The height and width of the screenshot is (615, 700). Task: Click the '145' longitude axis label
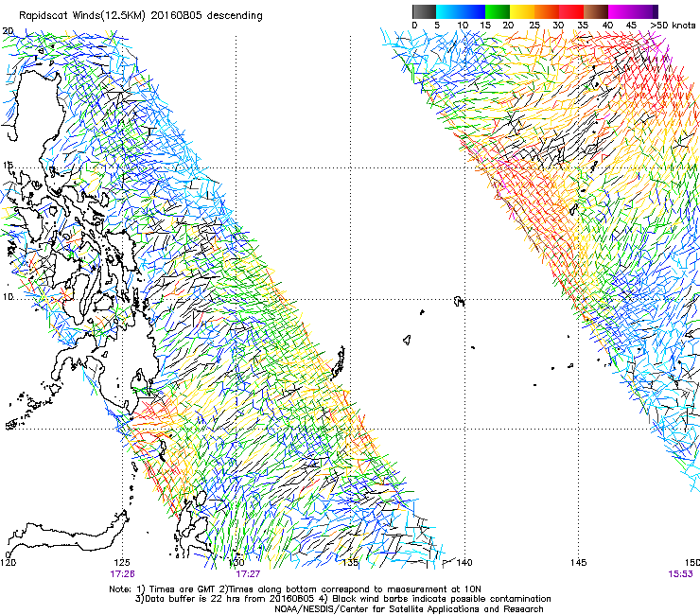tap(579, 562)
